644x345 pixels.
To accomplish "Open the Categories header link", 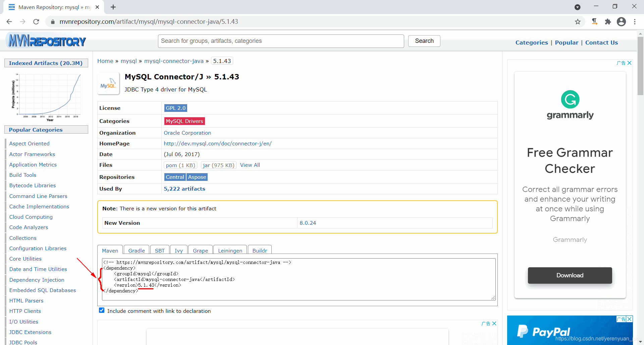I will [532, 43].
